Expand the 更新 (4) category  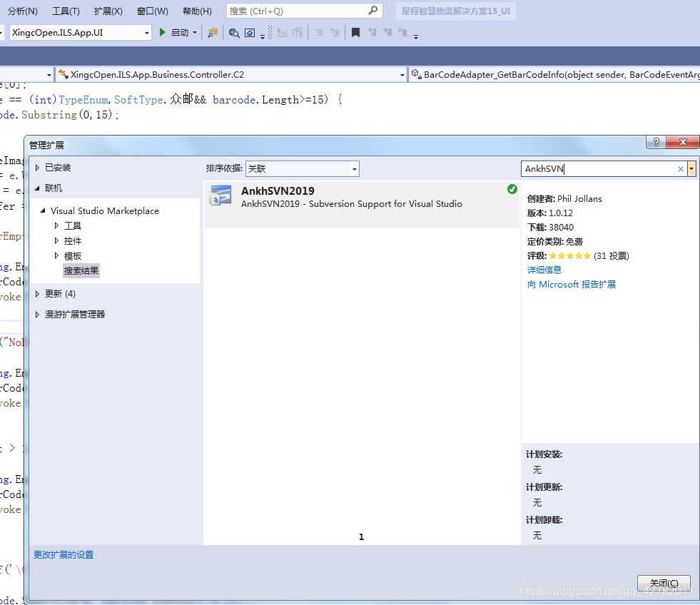point(38,294)
